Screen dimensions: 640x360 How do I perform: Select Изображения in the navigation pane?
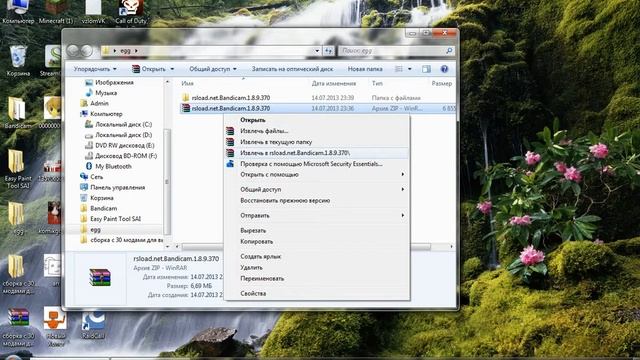pyautogui.click(x=109, y=82)
